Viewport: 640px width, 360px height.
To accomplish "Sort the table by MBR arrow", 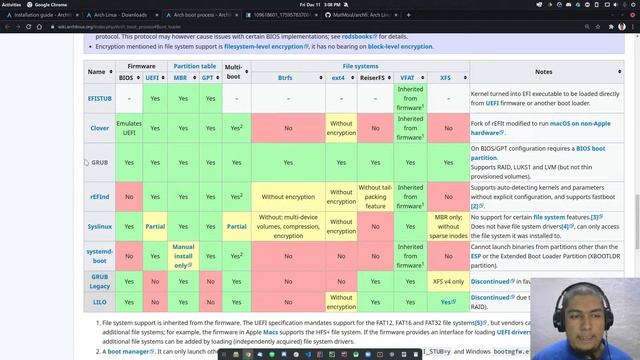I will (x=194, y=78).
